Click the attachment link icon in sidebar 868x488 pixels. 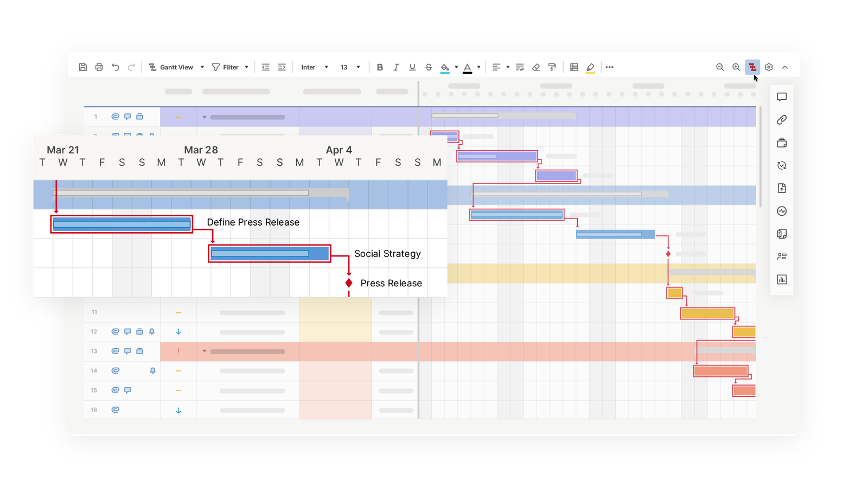[x=782, y=120]
